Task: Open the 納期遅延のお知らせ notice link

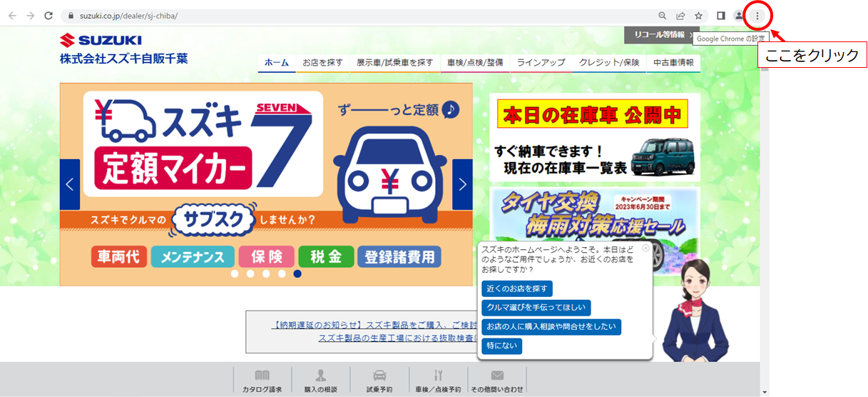Action: 374,325
